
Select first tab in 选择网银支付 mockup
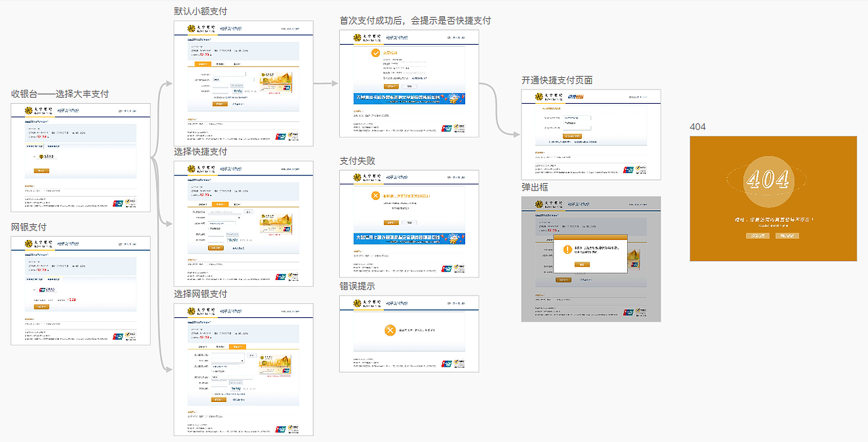[203, 346]
